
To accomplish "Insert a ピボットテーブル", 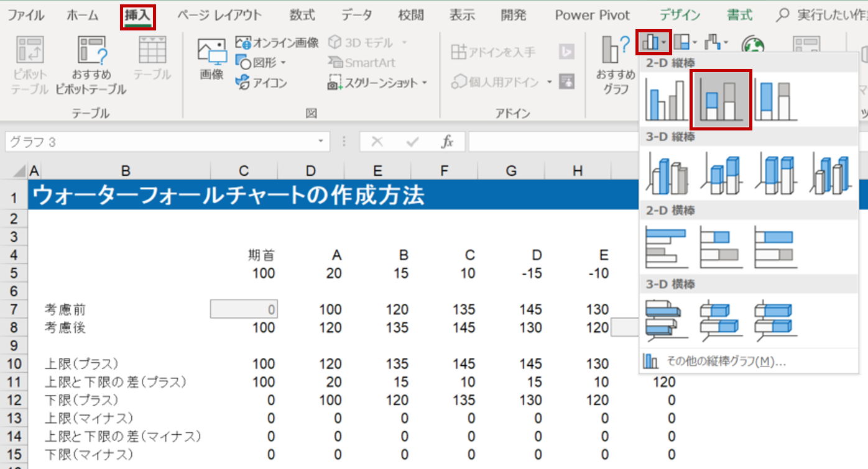I will click(x=29, y=65).
